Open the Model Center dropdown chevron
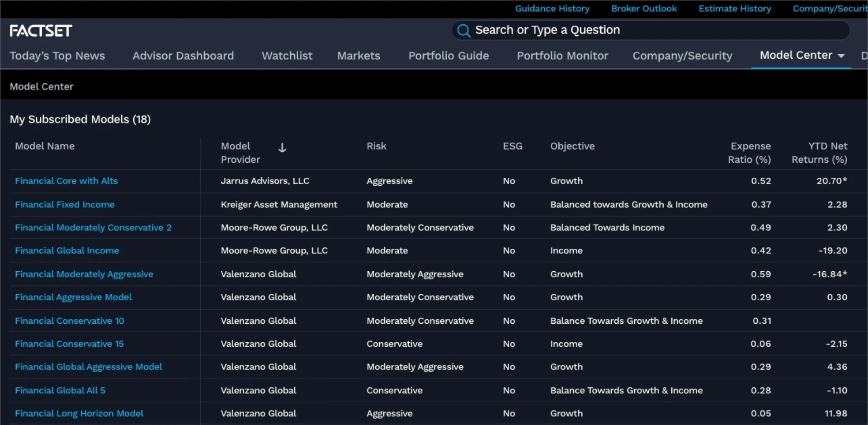Viewport: 868px width, 425px height. pyautogui.click(x=841, y=56)
